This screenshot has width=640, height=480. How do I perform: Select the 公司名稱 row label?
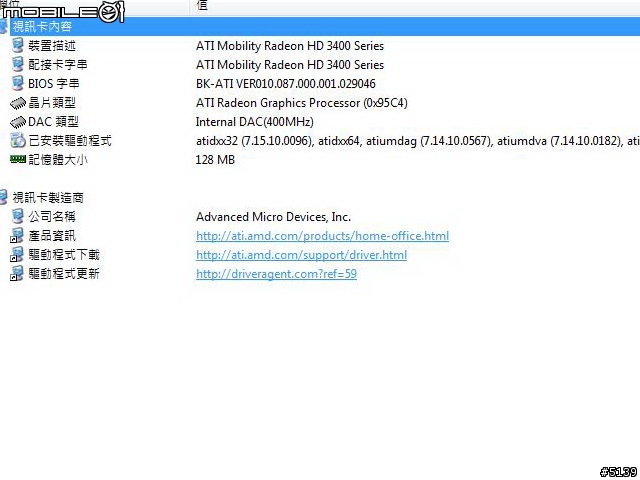(52, 217)
